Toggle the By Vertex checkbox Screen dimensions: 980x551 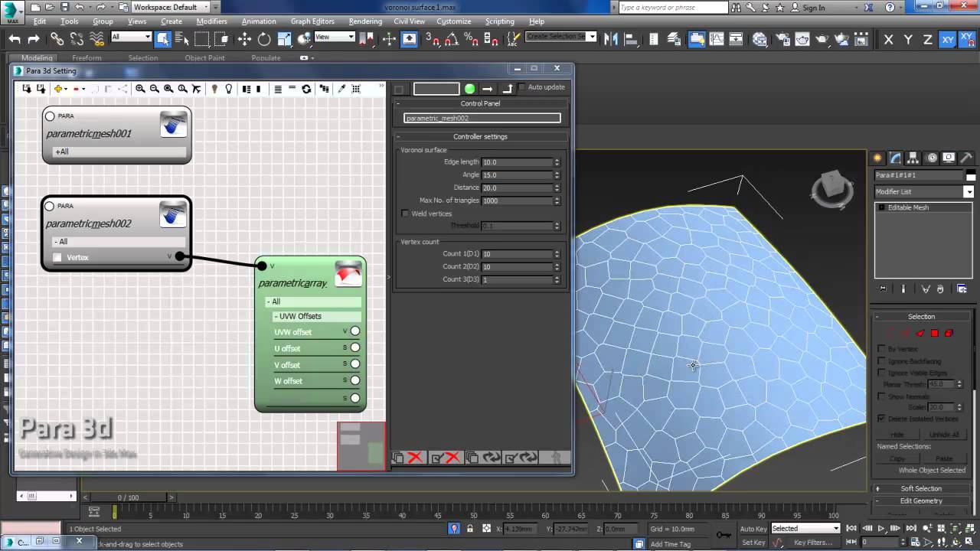(x=882, y=349)
